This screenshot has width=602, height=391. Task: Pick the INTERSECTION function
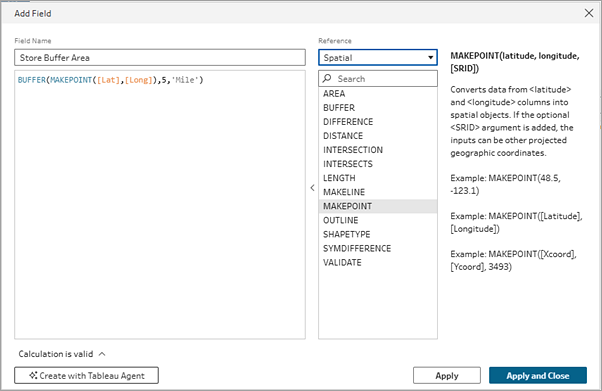coord(378,150)
